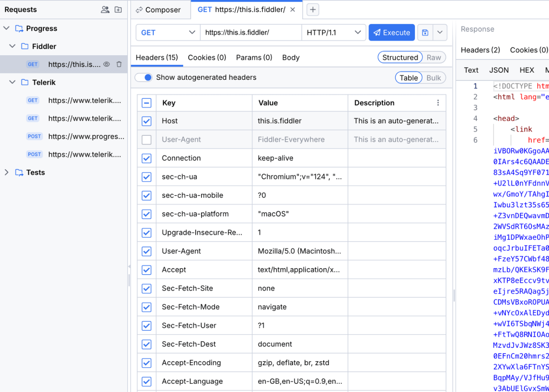The width and height of the screenshot is (549, 392).
Task: Click the Execute button
Action: pos(391,33)
